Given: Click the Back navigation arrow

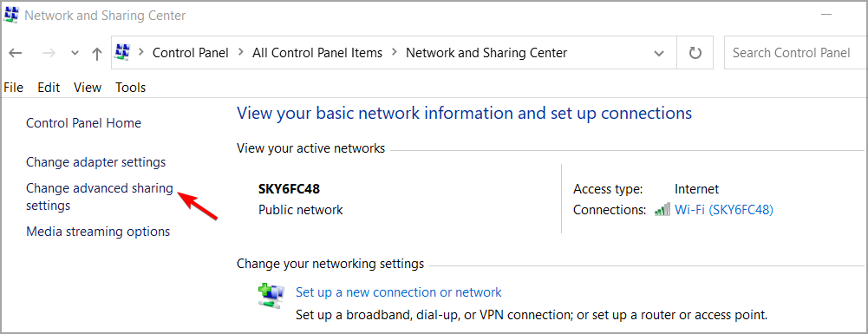Looking at the screenshot, I should click(15, 53).
